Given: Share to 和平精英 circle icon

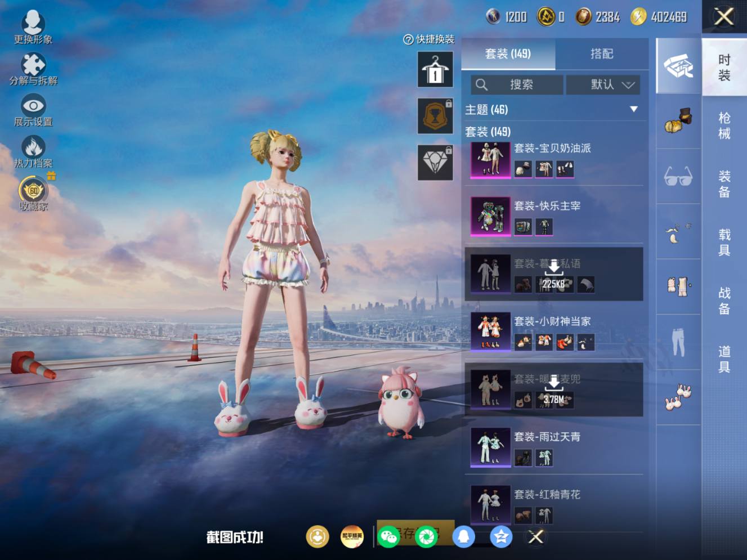Looking at the screenshot, I should point(352,537).
